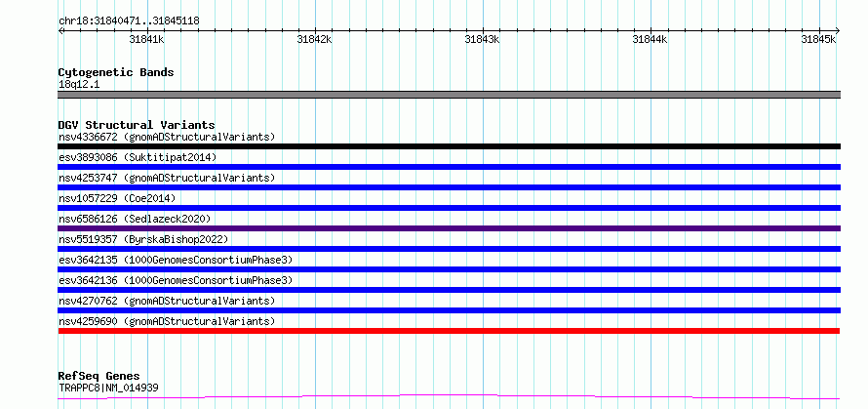This screenshot has height=409, width=868.
Task: Click the 18q12.1 band label
Action: 79,85
